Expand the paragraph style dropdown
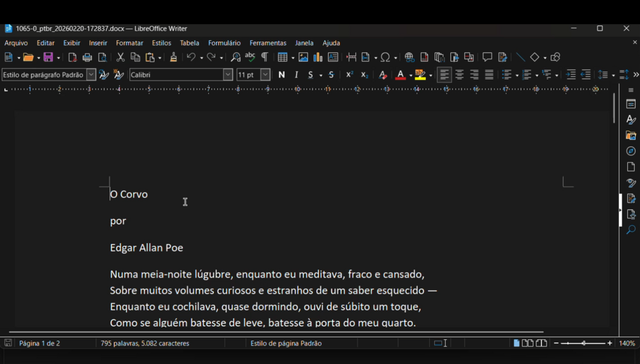Image resolution: width=640 pixels, height=364 pixels. pos(92,74)
